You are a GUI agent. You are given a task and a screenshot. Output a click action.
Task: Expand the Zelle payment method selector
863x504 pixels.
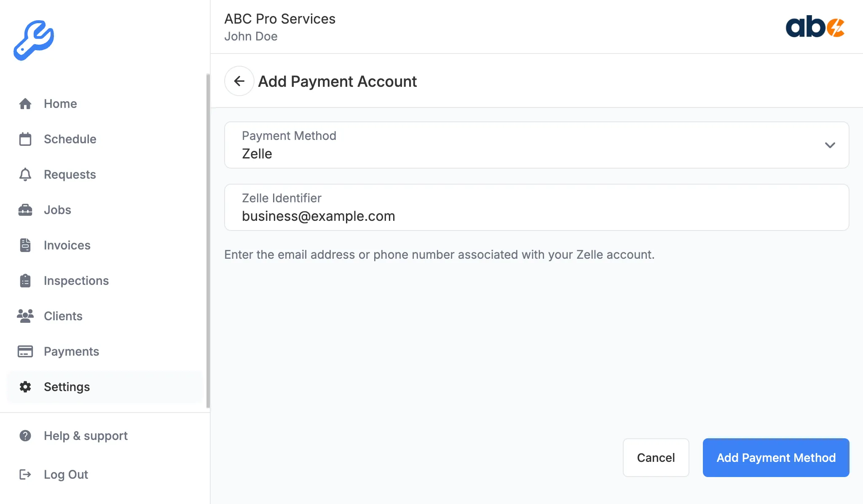tap(830, 145)
